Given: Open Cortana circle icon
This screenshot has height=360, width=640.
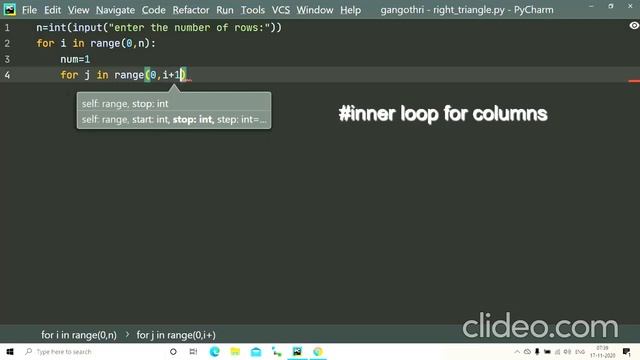Looking at the screenshot, I should 173,351.
